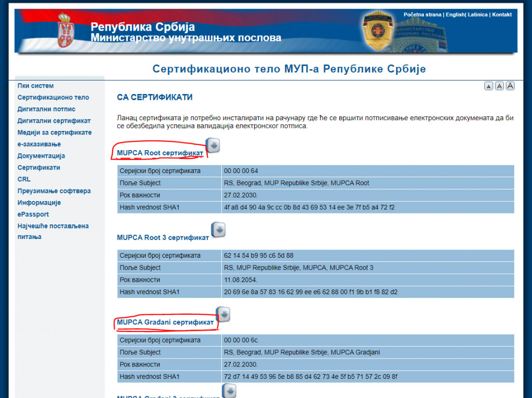The width and height of the screenshot is (532, 398).
Task: Click the largest font size icon
Action: 510,86
